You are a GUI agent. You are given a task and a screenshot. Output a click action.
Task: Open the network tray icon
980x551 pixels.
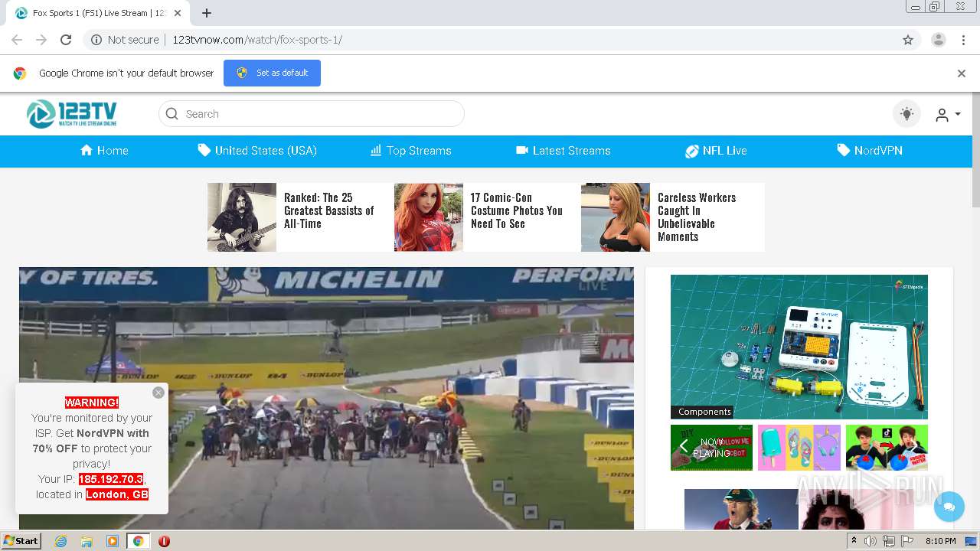click(x=888, y=541)
